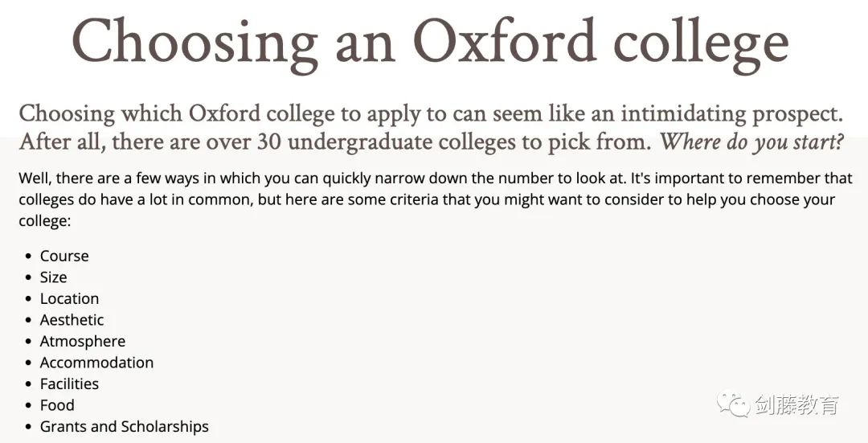The height and width of the screenshot is (443, 868).
Task: Click the bullet beside Grants and Scholarships
Action: [x=29, y=427]
